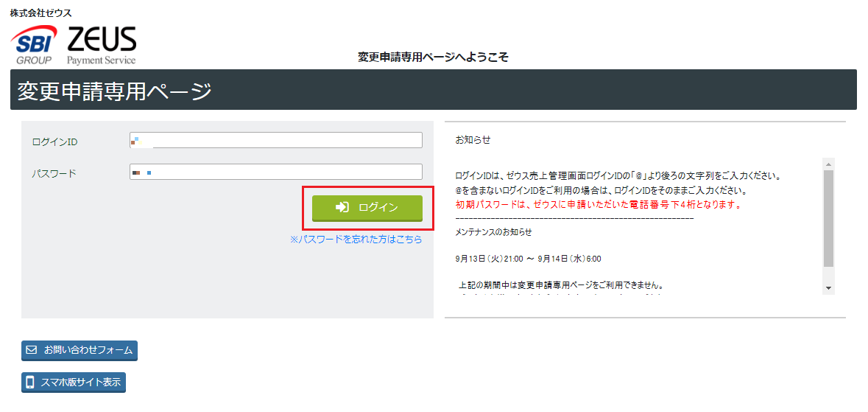Open the お問い合わせフォーム button
The height and width of the screenshot is (412, 868).
[80, 351]
